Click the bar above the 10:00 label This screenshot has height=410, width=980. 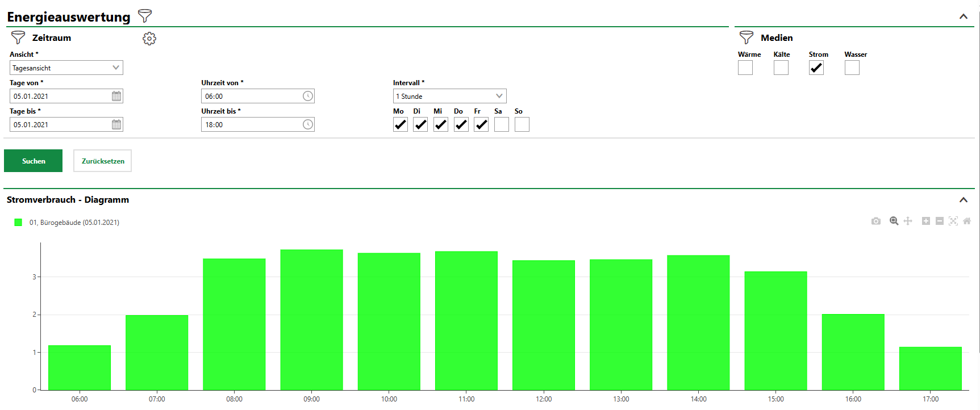[x=389, y=321]
